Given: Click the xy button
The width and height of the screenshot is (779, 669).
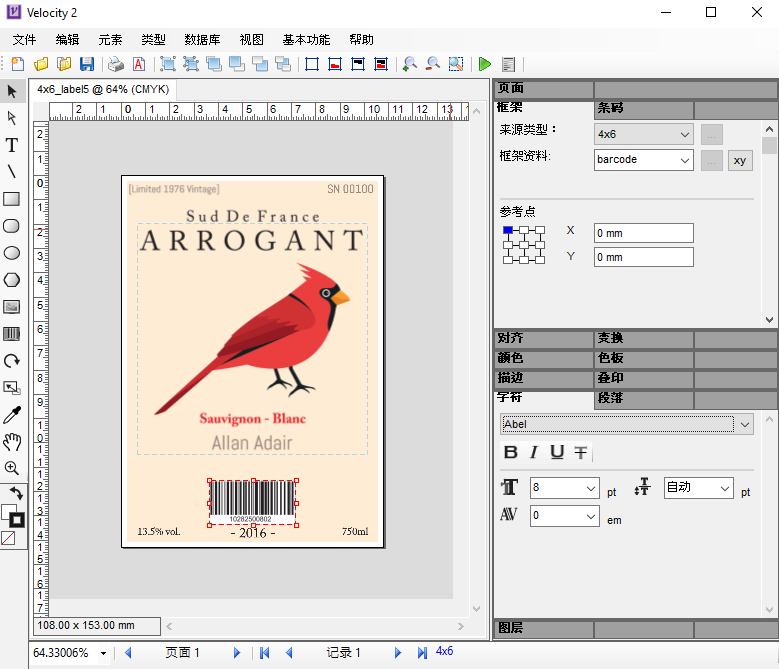Looking at the screenshot, I should 739,160.
